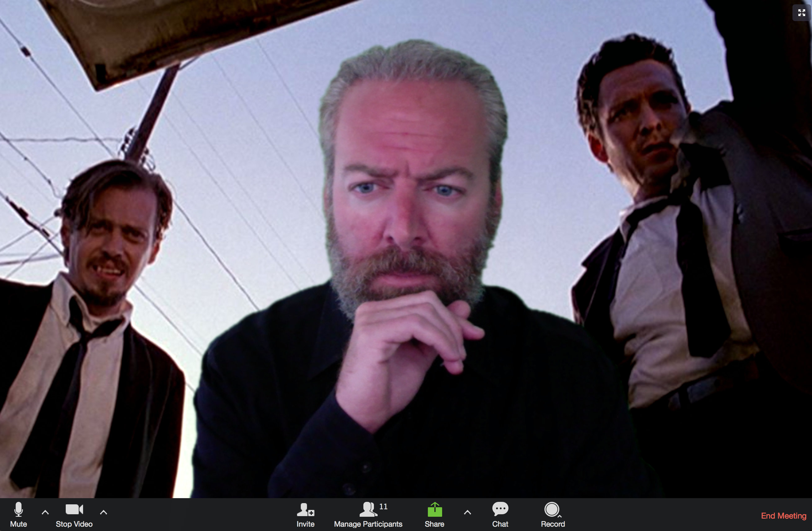Click the Invite text label
This screenshot has width=812, height=531.
[305, 524]
